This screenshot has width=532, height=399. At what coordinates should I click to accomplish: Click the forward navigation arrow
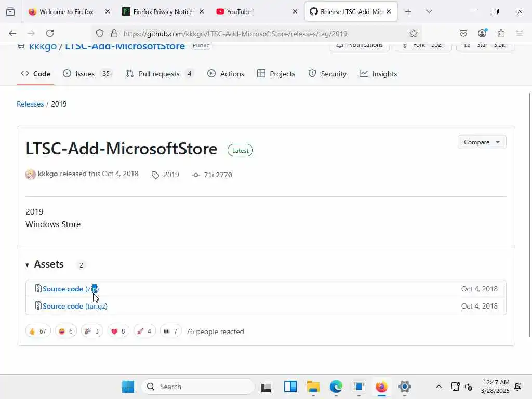tap(31, 33)
